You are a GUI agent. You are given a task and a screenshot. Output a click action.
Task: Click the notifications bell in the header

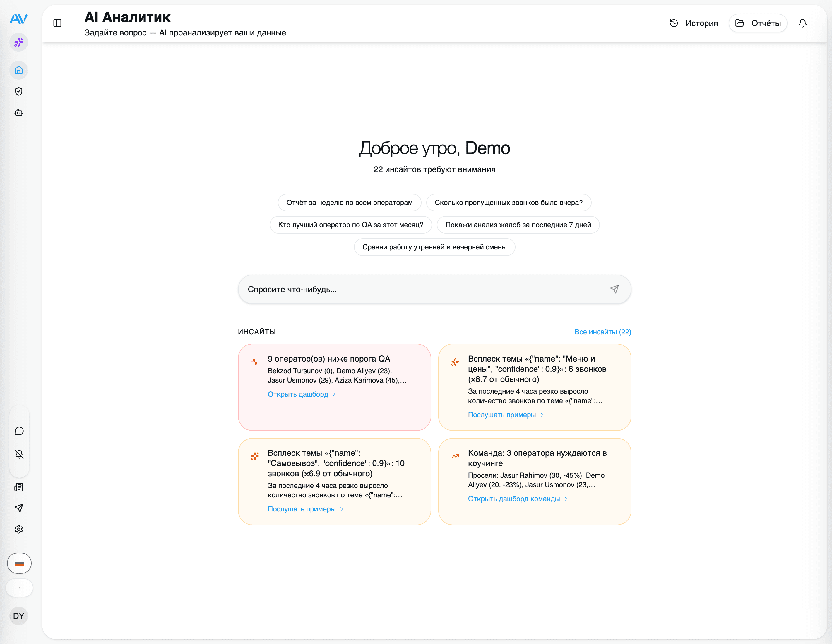803,23
